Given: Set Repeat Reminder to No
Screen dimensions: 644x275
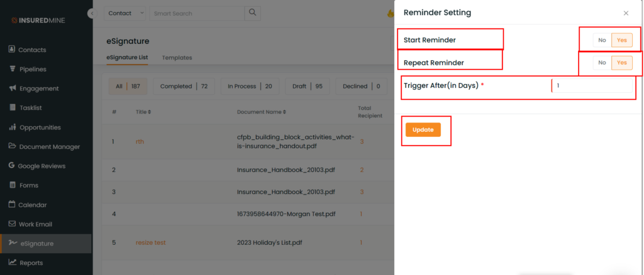Looking at the screenshot, I should [x=602, y=63].
